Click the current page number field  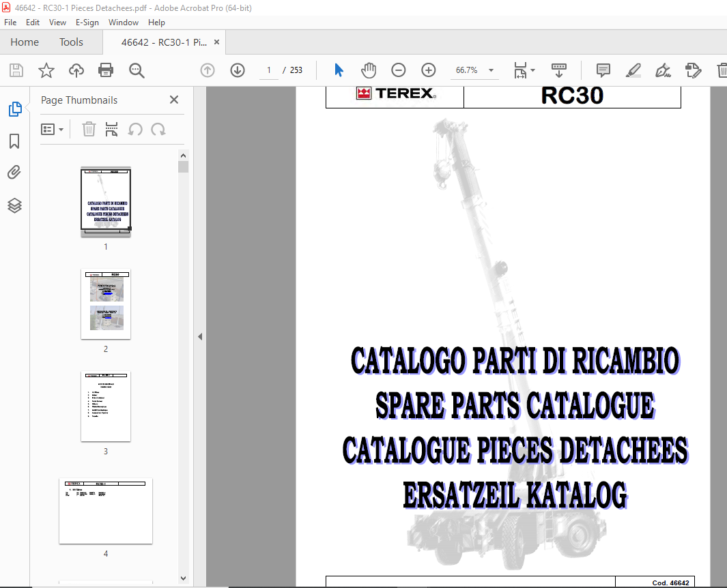click(268, 70)
